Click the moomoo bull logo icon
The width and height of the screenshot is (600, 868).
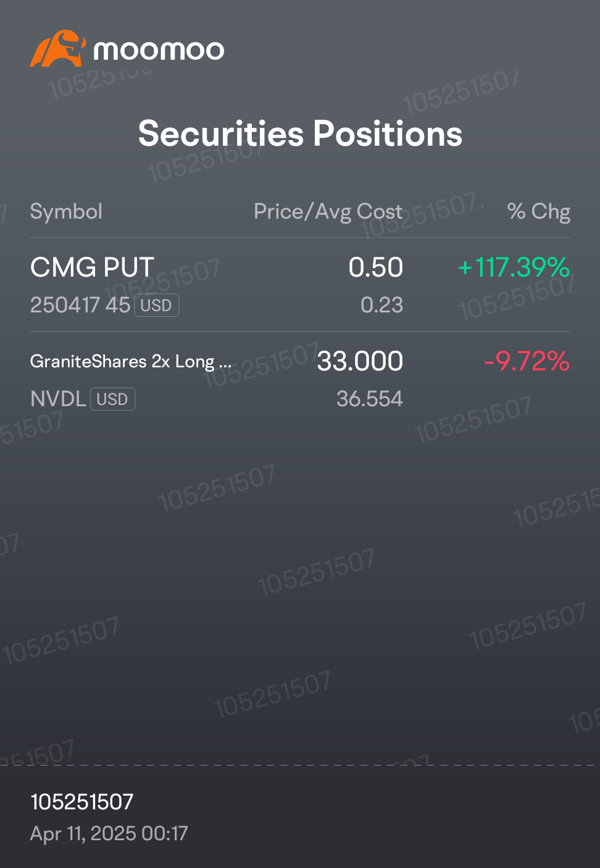pos(57,48)
